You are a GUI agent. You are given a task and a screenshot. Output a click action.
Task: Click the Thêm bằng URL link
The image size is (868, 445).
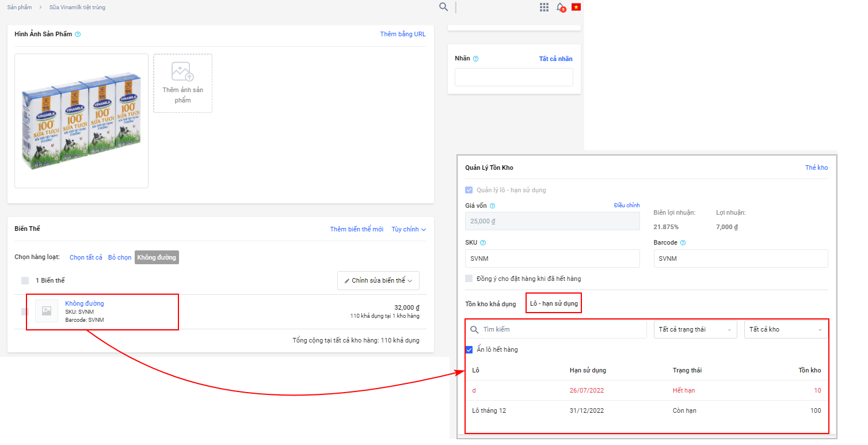pyautogui.click(x=403, y=35)
